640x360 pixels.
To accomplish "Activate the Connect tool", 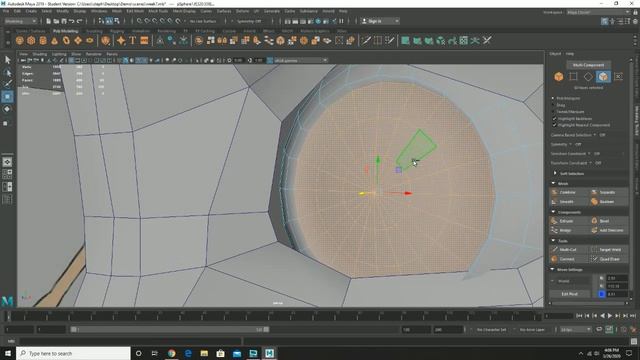I will click(x=569, y=259).
